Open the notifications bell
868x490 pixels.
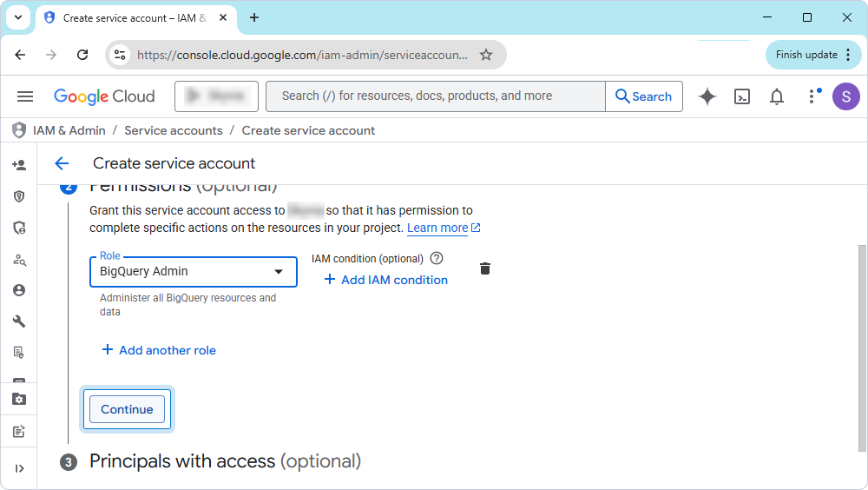pyautogui.click(x=777, y=96)
